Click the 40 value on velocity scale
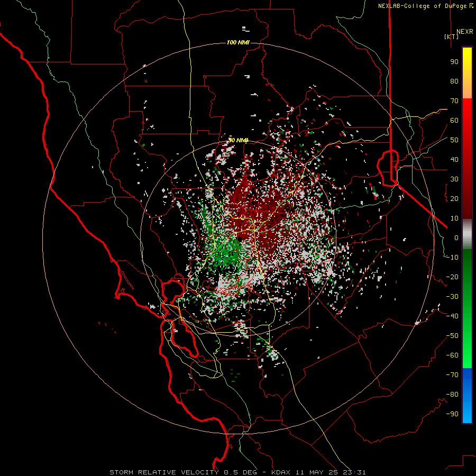 454,160
